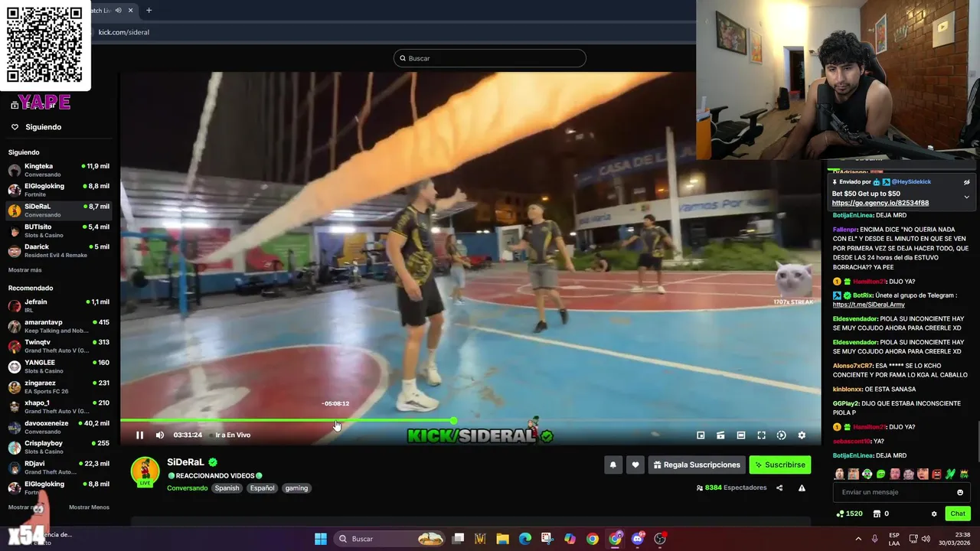The width and height of the screenshot is (980, 551).
Task: Click the first quick emote below chat
Action: click(839, 474)
